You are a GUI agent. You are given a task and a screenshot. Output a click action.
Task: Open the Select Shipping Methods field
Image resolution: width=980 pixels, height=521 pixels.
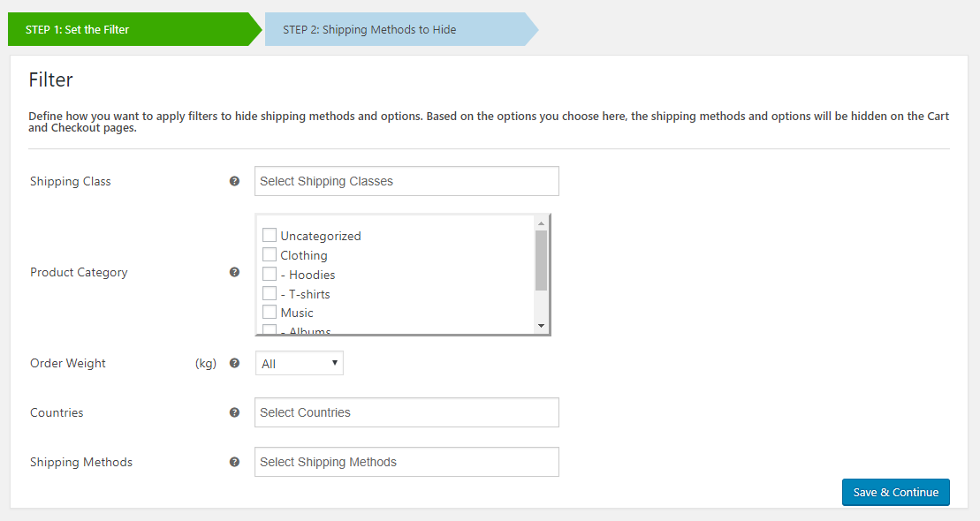[406, 462]
